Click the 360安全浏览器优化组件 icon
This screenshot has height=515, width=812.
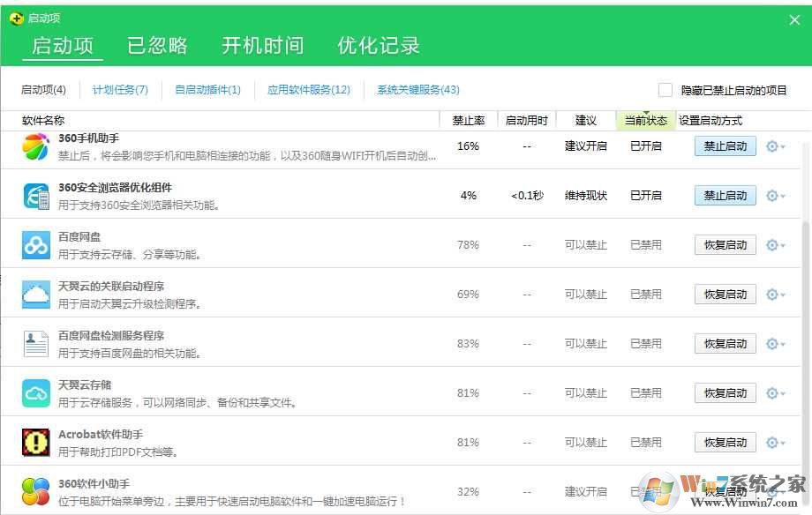click(36, 196)
